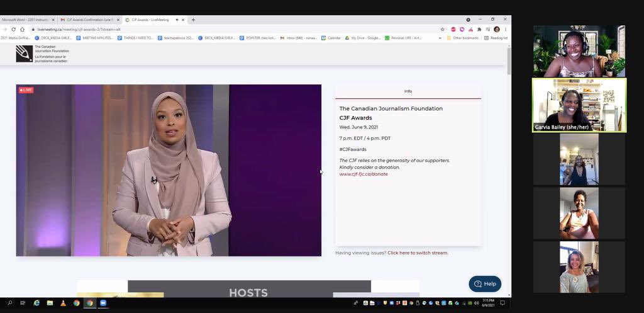
Task: Open the Reading list
Action: coord(496,38)
